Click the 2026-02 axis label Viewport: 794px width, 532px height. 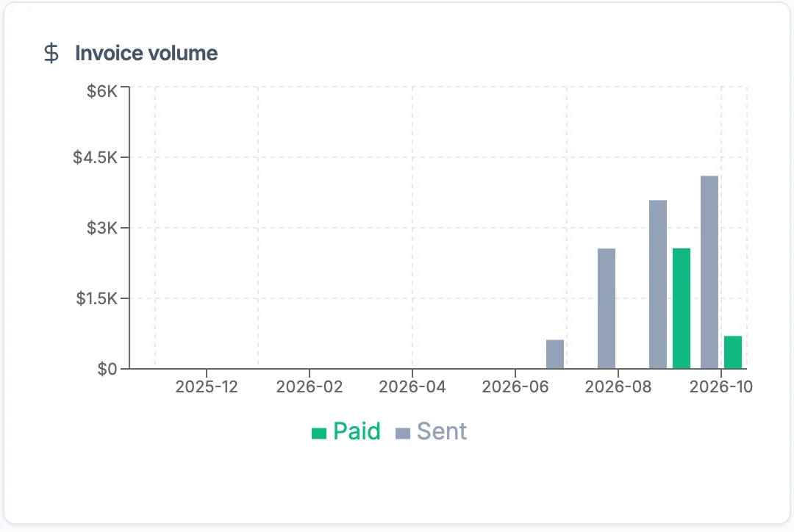310,387
